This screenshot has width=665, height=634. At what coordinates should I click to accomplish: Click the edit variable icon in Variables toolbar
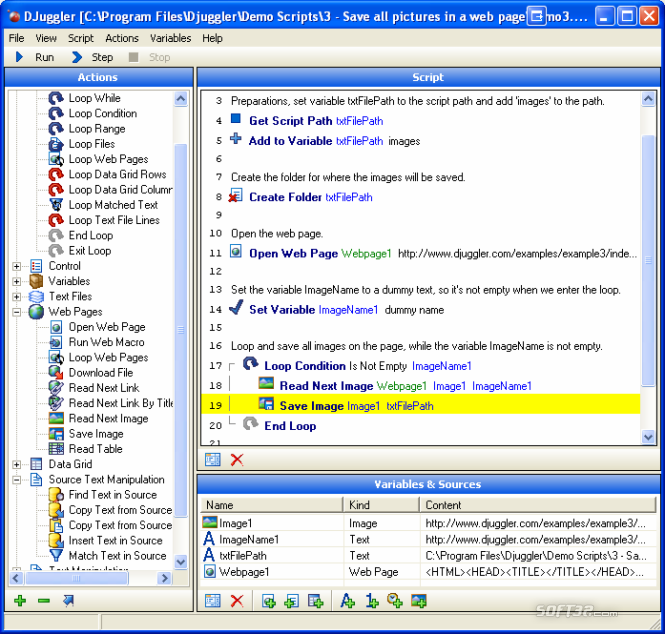coord(213,600)
